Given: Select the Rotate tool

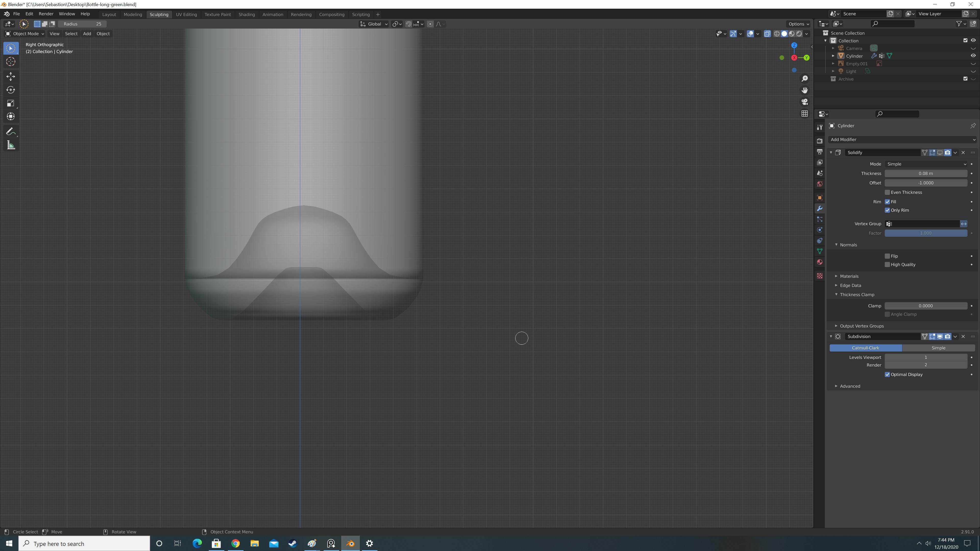Looking at the screenshot, I should coord(11,90).
